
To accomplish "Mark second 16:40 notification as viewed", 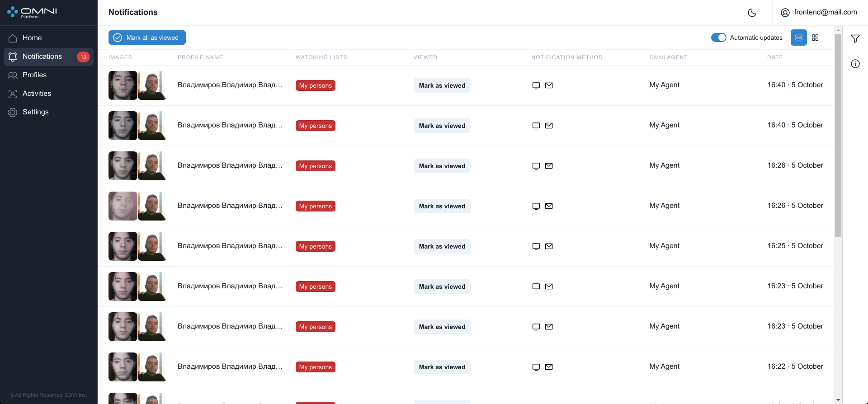I will [442, 126].
